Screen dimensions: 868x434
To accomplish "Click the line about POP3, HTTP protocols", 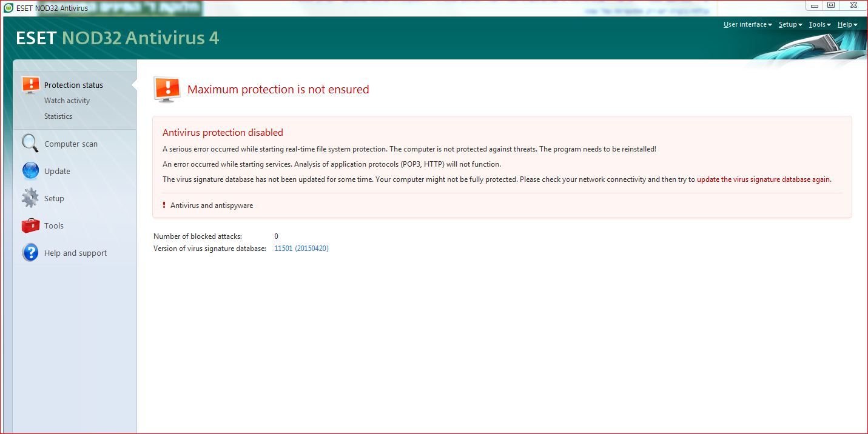I will coord(332,164).
